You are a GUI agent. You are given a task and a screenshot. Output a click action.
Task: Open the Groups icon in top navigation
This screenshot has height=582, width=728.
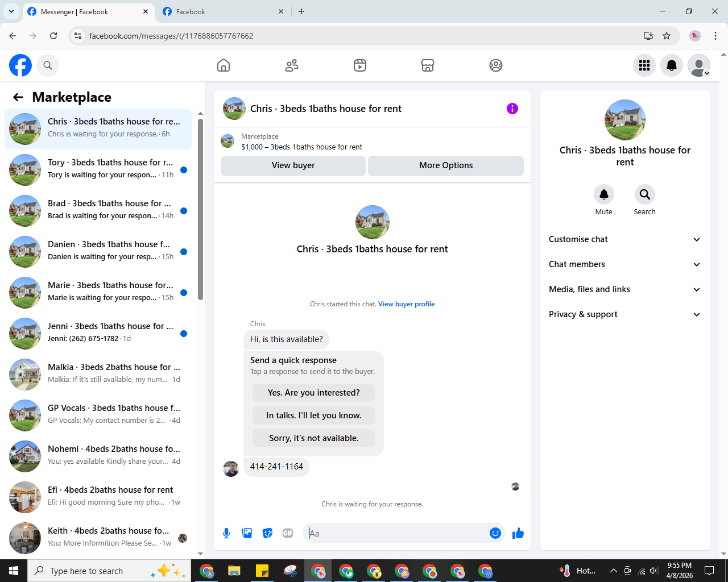[496, 65]
